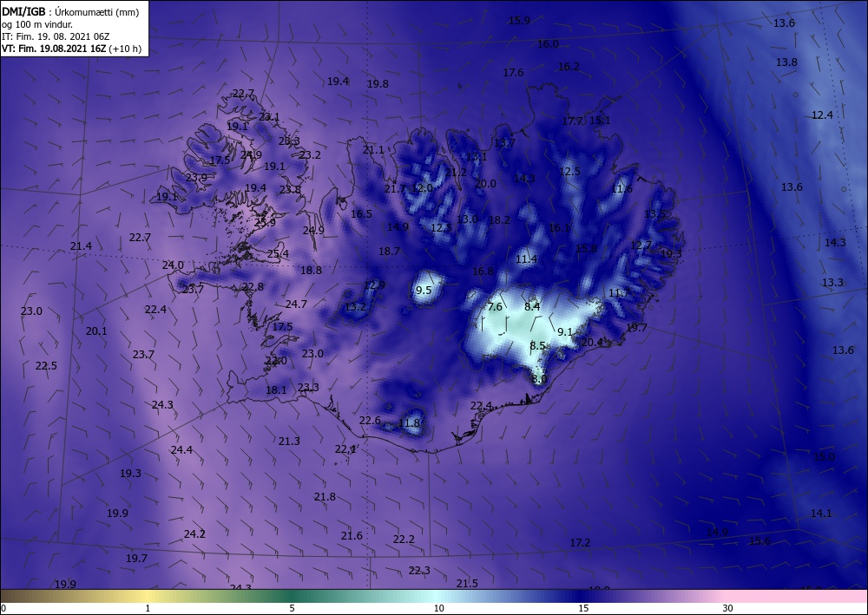This screenshot has width=868, height=615.
Task: Click the 23.1 map value
Action: pos(270,117)
